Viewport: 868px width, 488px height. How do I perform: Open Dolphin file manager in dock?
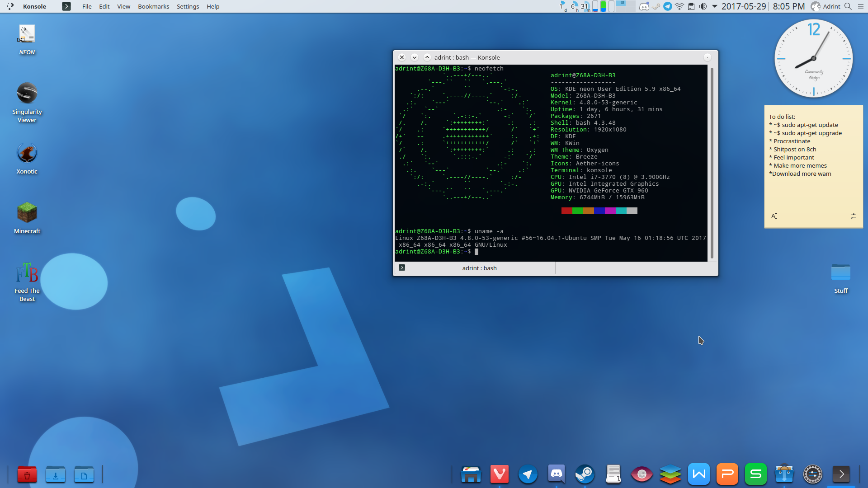coord(471,474)
